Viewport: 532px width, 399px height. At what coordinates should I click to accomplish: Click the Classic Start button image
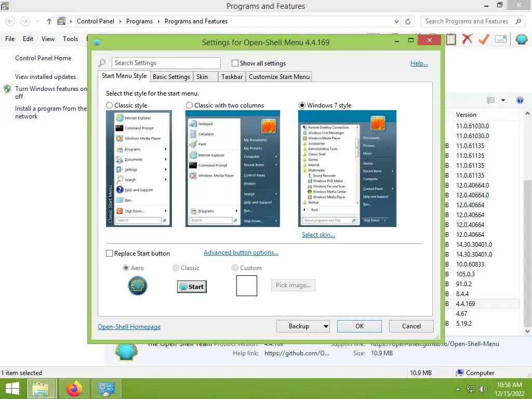click(x=192, y=287)
